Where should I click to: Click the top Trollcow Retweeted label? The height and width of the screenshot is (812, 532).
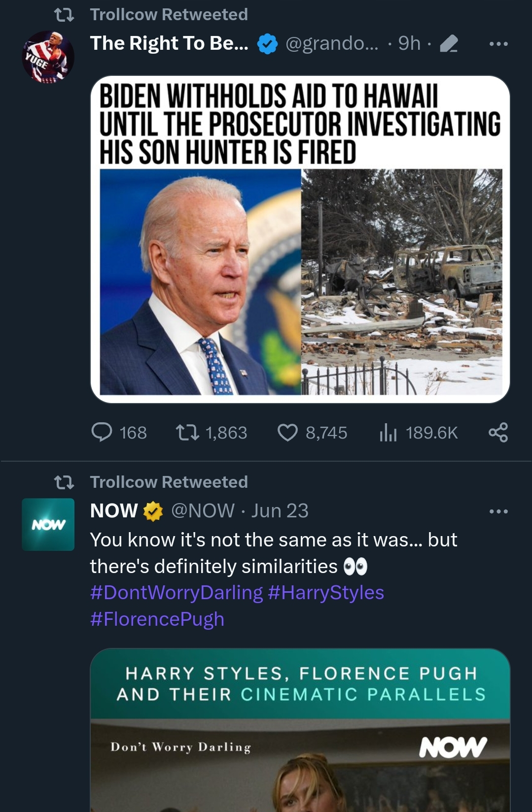click(x=169, y=15)
